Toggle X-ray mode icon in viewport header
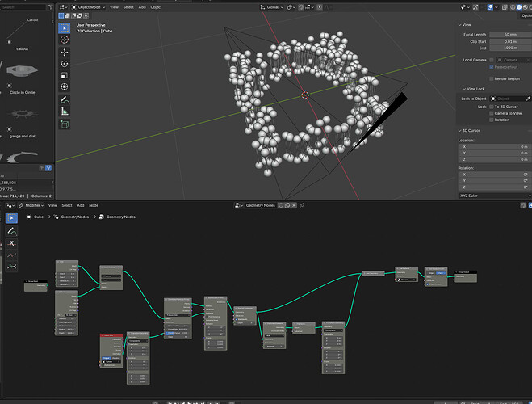The image size is (532, 404). click(x=505, y=7)
